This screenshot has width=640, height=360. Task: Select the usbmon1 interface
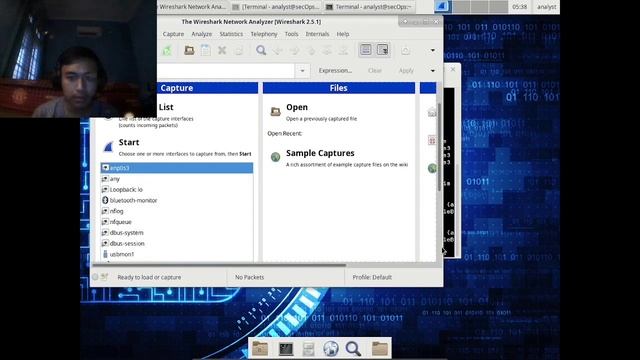click(x=177, y=254)
